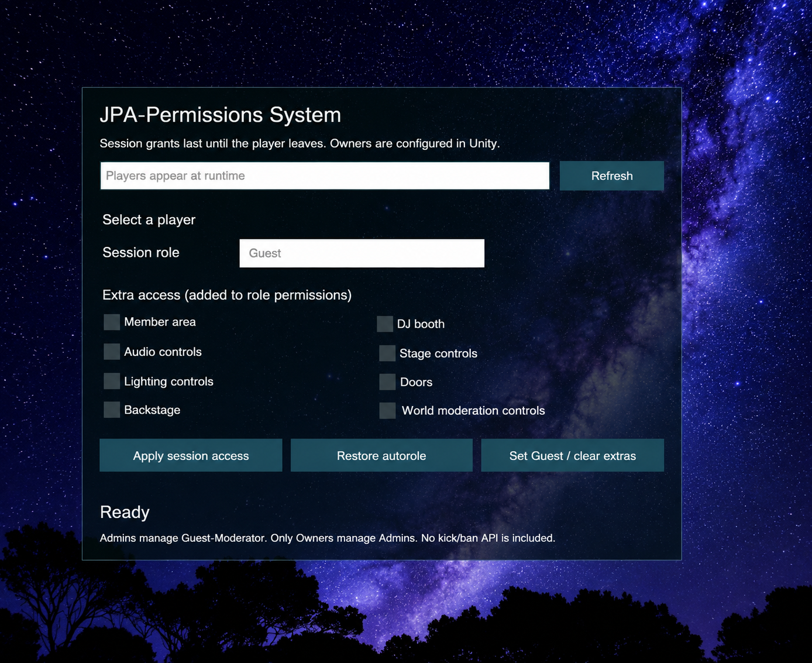The height and width of the screenshot is (663, 812).
Task: Apply session access to player
Action: (191, 455)
